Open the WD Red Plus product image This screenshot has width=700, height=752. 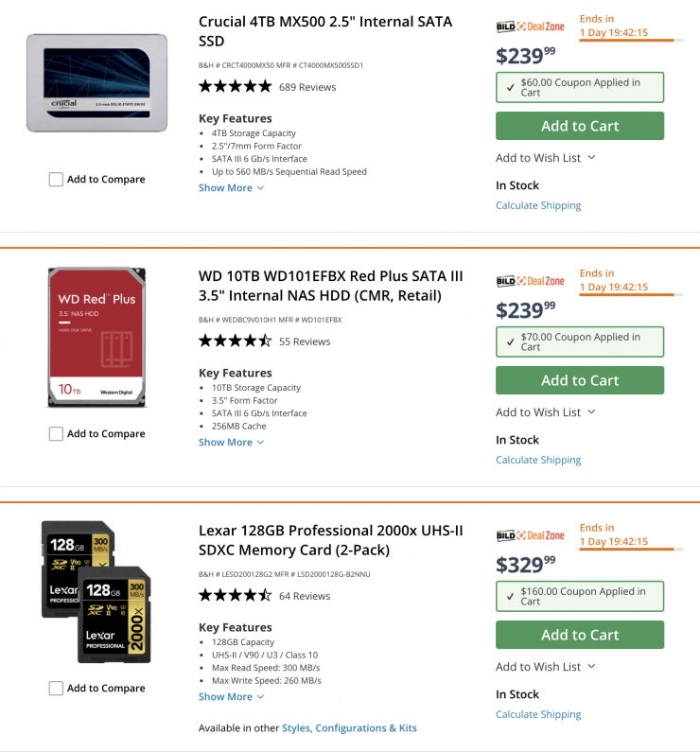tap(96, 338)
